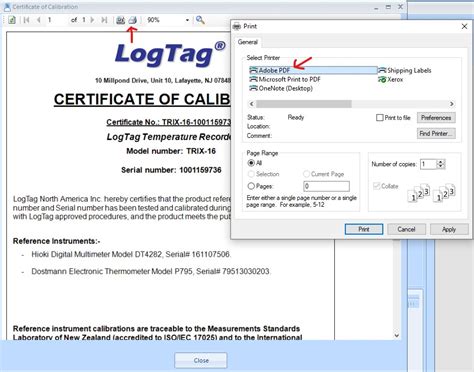The height and width of the screenshot is (372, 474).
Task: Maximize the Certificate of Calibration window
Action: [x=388, y=7]
